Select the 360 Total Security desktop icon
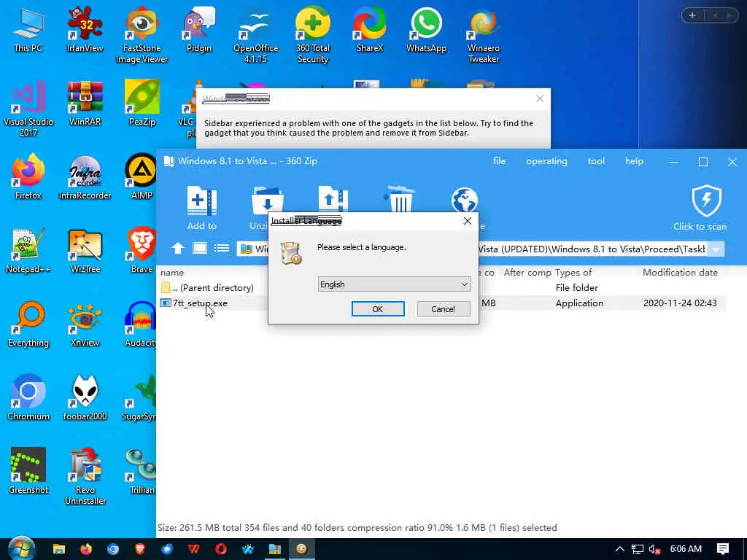 point(312,35)
